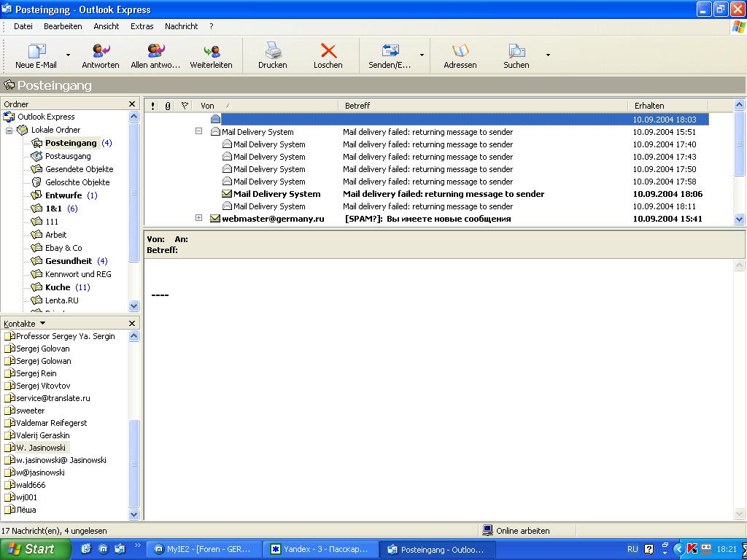This screenshot has height=560, width=747.
Task: Open the Senden/Empfangen dropdown arrow
Action: 422,55
